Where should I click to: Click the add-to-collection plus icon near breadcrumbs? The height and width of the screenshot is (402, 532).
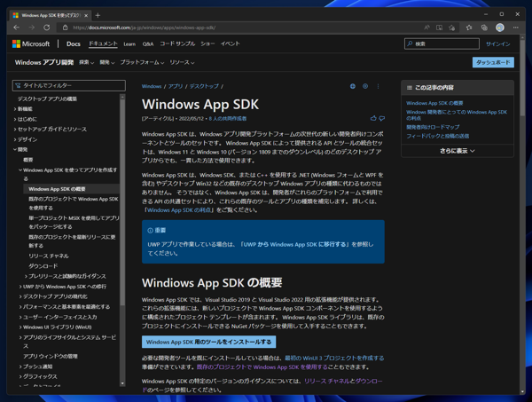click(x=365, y=86)
